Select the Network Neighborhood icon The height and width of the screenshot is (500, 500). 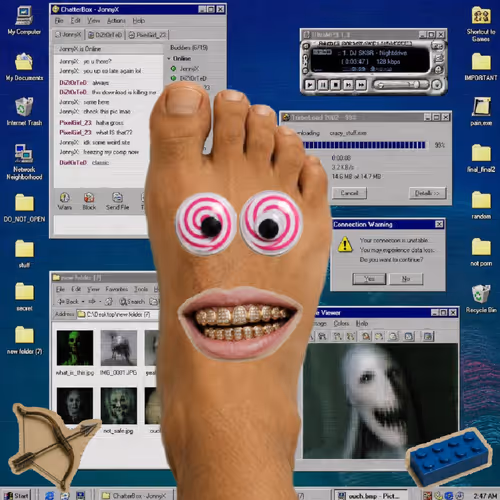(24, 162)
